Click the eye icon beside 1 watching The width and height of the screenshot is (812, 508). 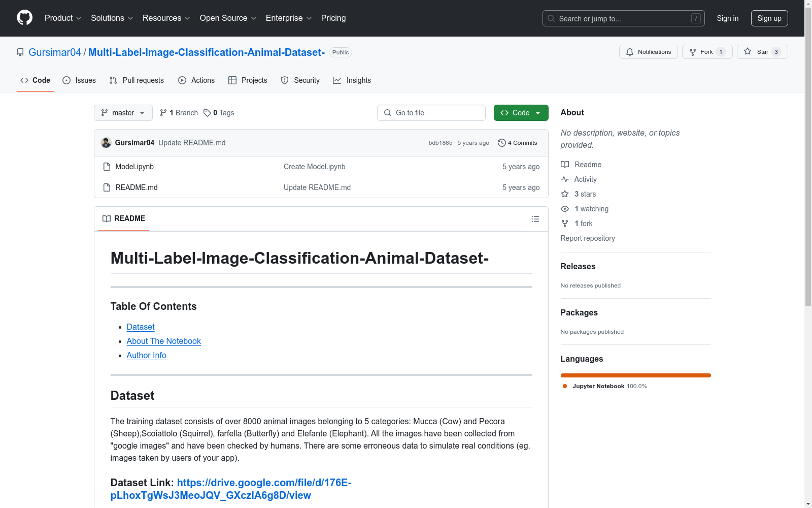tap(565, 209)
